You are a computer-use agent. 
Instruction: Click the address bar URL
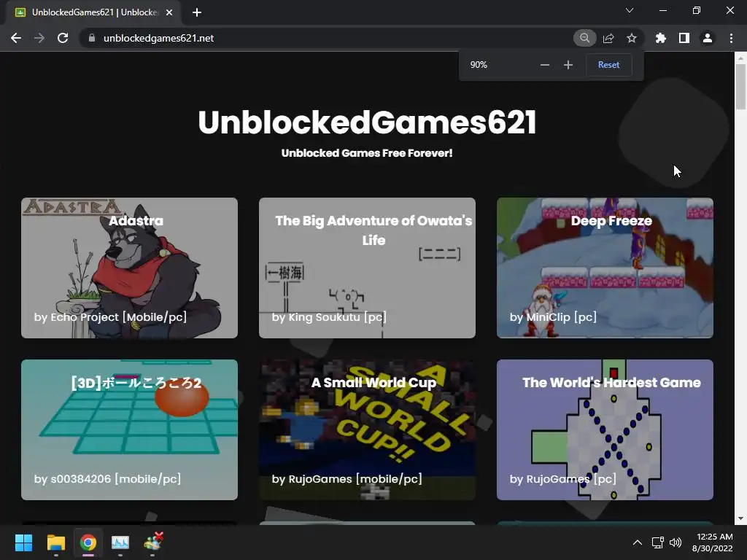[158, 38]
